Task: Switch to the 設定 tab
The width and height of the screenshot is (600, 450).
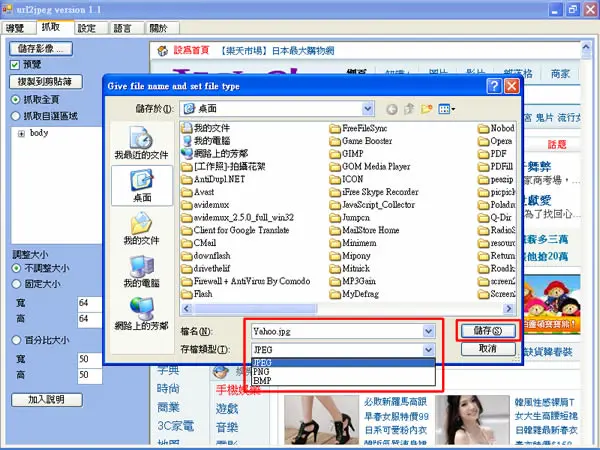Action: (87, 28)
